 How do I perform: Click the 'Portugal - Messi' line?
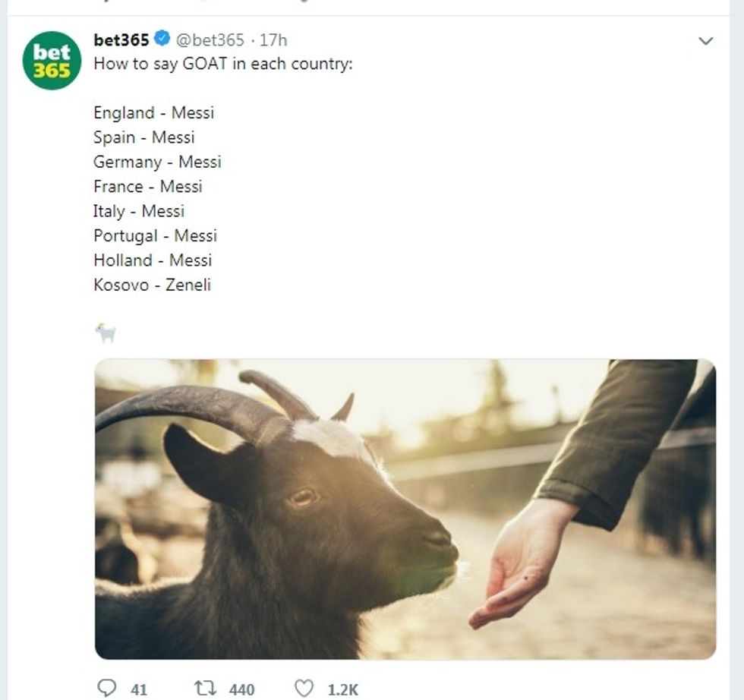click(155, 236)
